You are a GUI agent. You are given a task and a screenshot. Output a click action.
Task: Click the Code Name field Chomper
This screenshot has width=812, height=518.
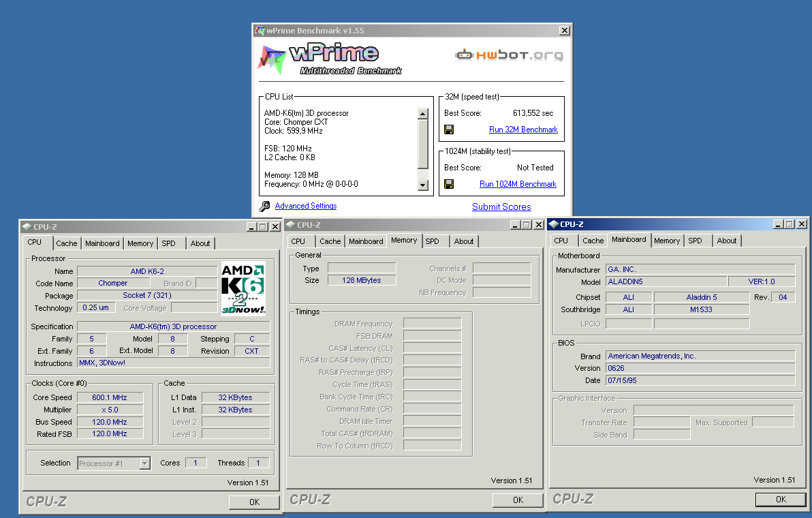[x=113, y=284]
